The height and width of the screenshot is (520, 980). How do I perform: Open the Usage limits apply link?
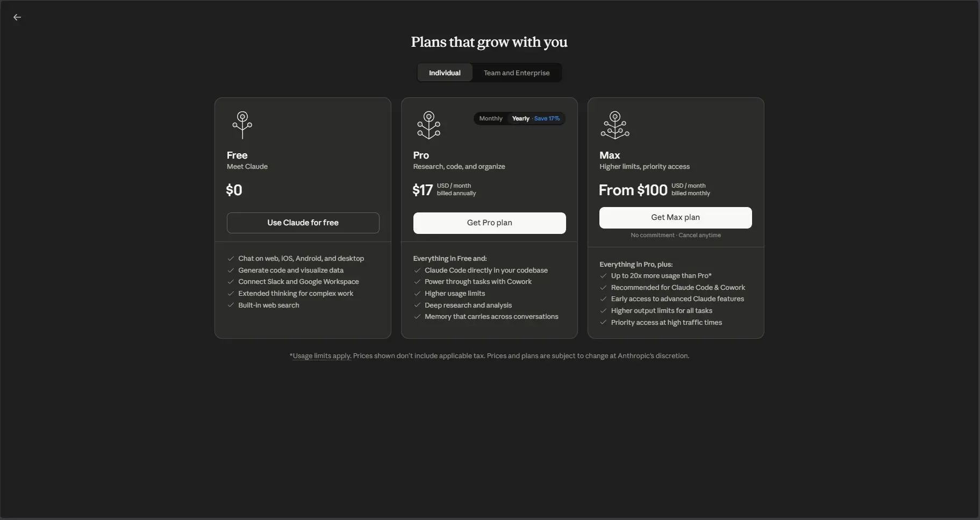321,356
